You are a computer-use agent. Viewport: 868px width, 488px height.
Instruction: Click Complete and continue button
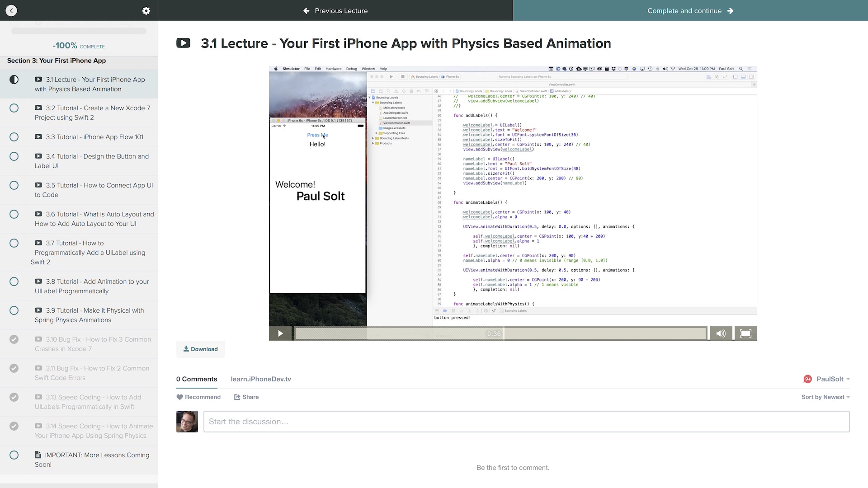point(690,10)
